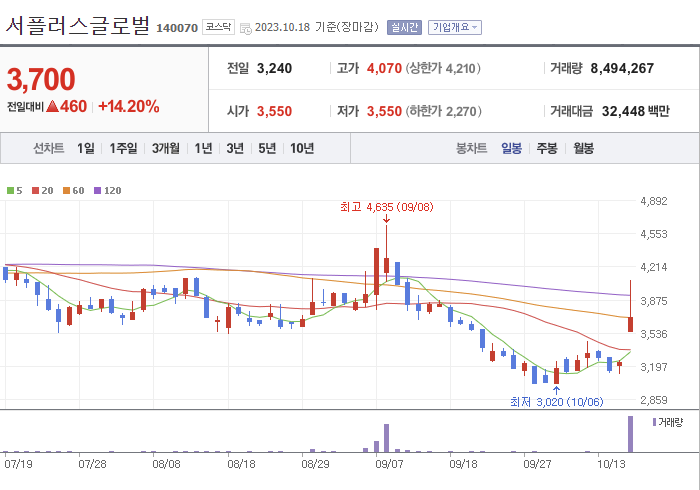Click the latest red candlestick on the chart
The width and height of the screenshot is (700, 490).
[x=630, y=324]
